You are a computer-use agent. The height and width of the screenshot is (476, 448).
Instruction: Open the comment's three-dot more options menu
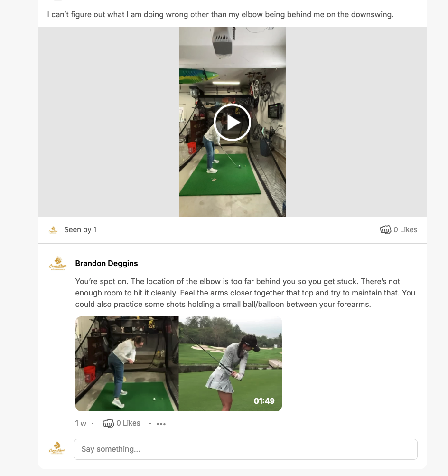click(x=161, y=424)
